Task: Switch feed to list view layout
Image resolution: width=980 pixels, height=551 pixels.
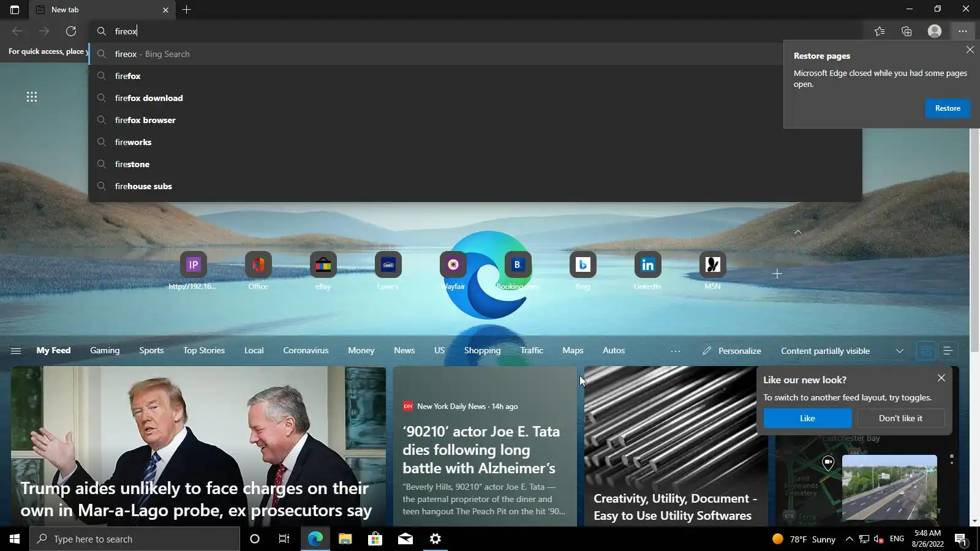Action: pos(948,351)
